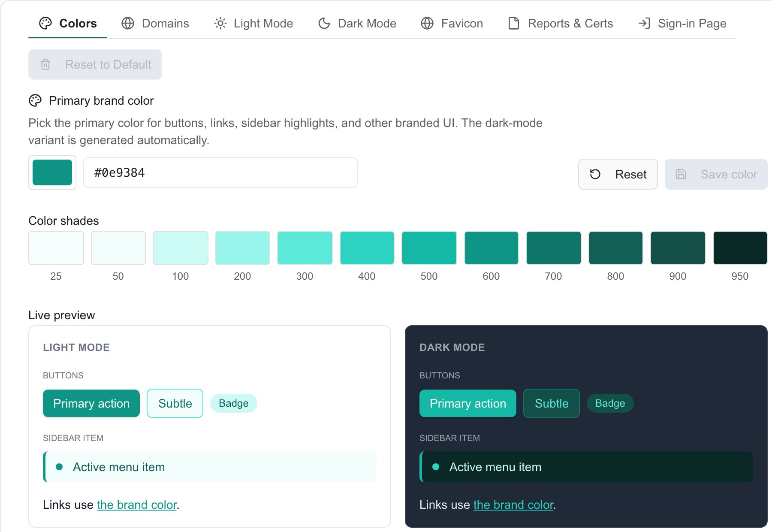
Task: Click the circular arrow icon in Reset
Action: [x=595, y=174]
